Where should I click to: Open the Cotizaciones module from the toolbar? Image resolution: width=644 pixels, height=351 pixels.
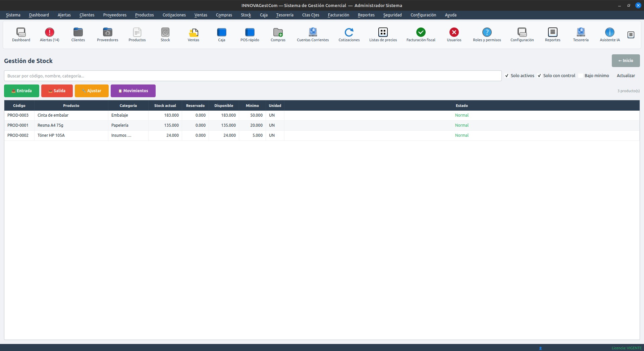[349, 35]
